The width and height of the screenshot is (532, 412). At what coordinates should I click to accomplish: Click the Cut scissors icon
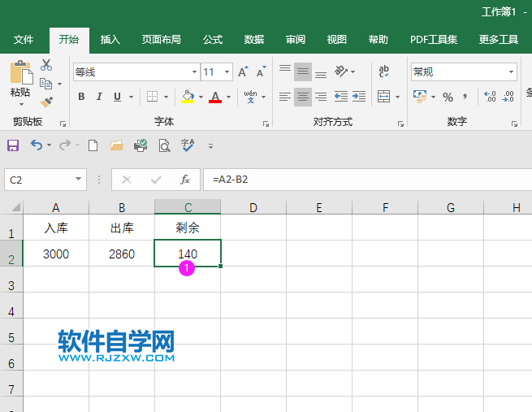point(46,66)
